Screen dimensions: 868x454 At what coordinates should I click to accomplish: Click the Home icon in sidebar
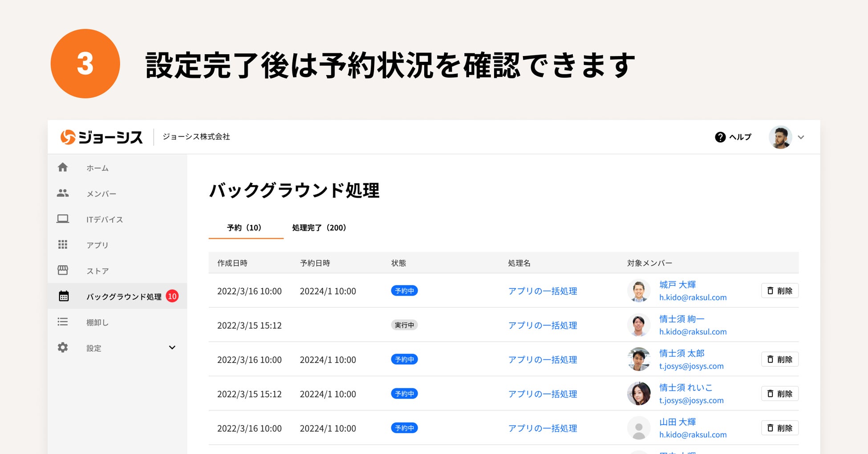tap(63, 167)
